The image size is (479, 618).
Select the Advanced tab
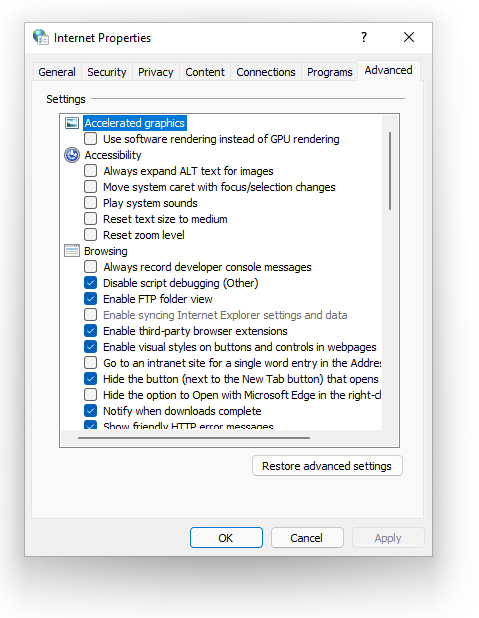pos(389,71)
